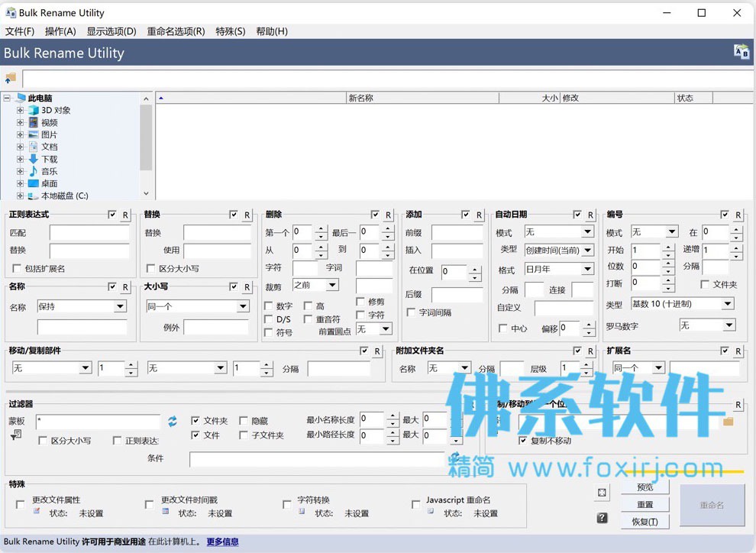
Task: Click R reset for 编号 panel
Action: tap(738, 215)
